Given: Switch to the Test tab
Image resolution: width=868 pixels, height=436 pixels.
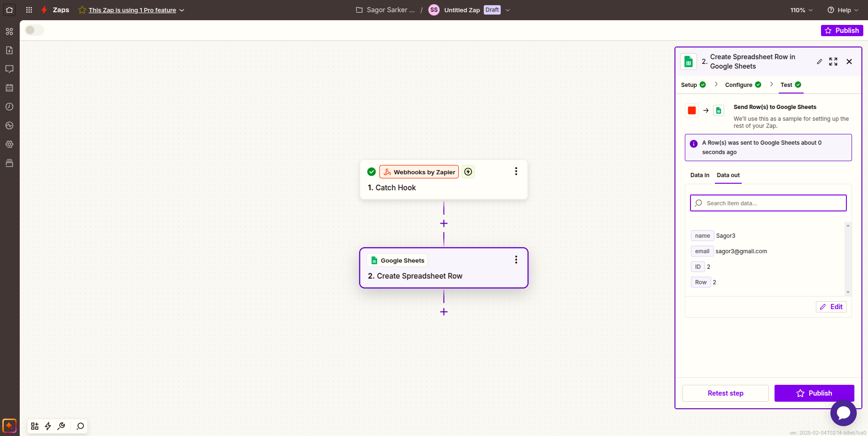Looking at the screenshot, I should tap(791, 85).
